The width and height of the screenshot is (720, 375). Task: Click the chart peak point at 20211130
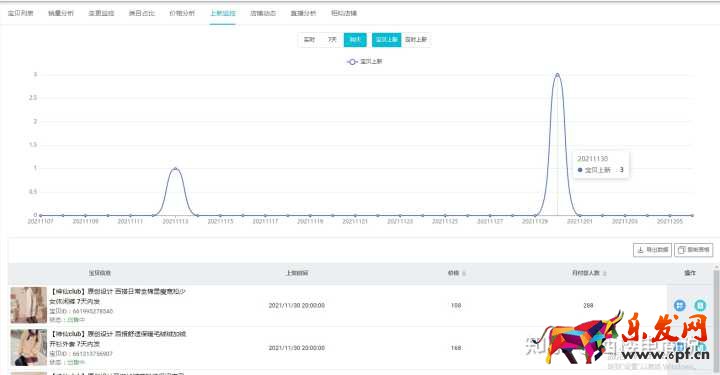(557, 74)
